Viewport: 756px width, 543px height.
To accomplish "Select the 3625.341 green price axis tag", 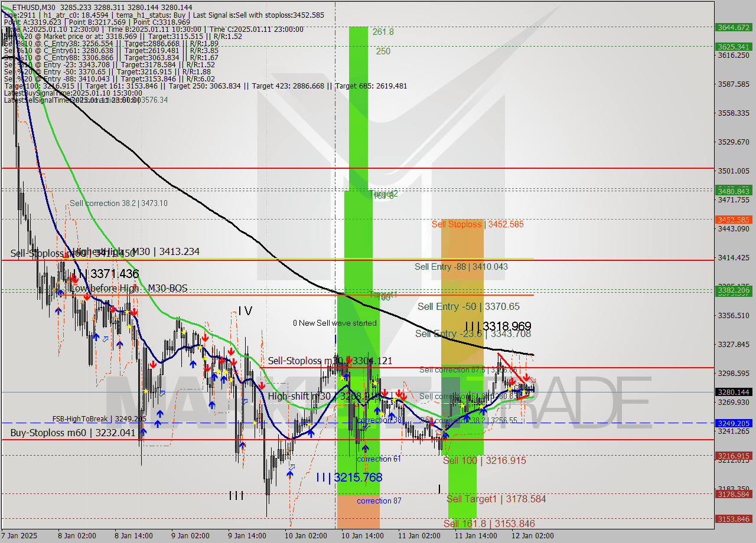I will point(733,47).
